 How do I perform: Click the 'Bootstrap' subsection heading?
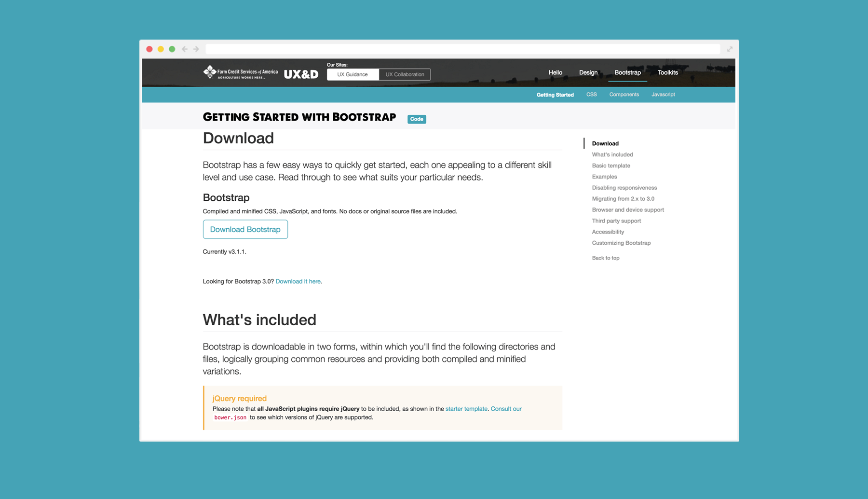(x=226, y=197)
